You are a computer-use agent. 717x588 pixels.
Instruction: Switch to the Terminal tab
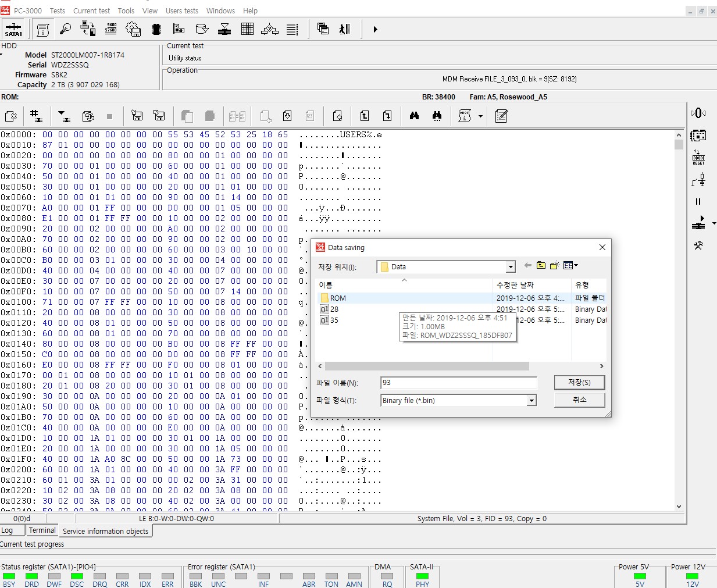click(x=42, y=530)
